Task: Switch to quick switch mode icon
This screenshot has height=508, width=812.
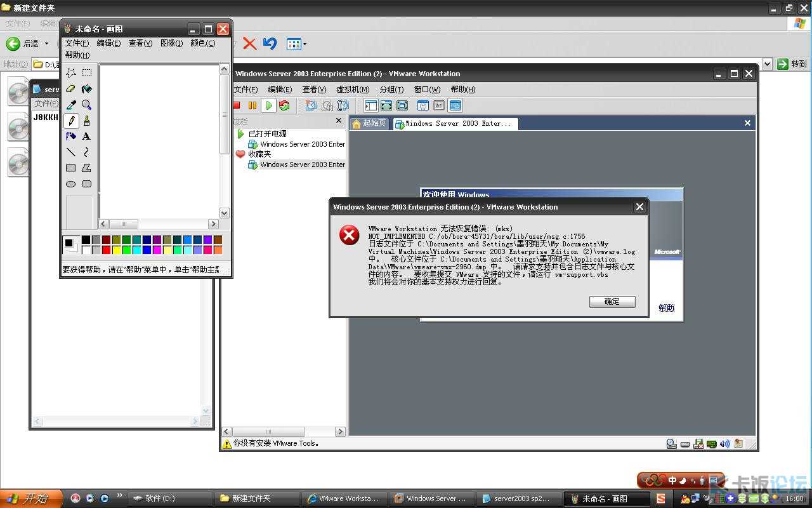Action: click(402, 105)
